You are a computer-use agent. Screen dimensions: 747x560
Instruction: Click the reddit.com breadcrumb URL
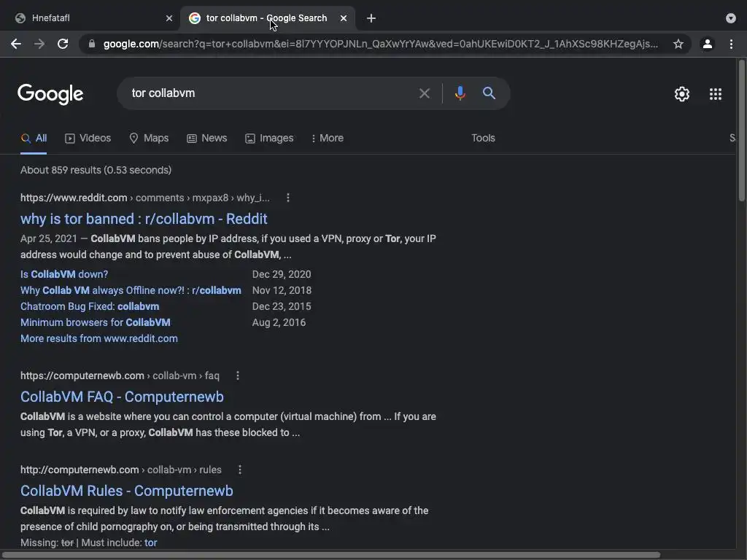click(145, 198)
